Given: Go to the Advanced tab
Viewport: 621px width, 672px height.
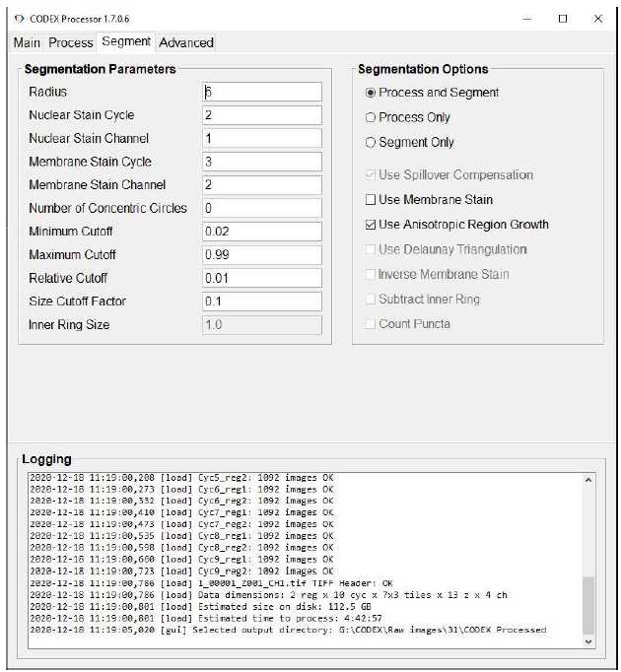Looking at the screenshot, I should click(x=186, y=42).
